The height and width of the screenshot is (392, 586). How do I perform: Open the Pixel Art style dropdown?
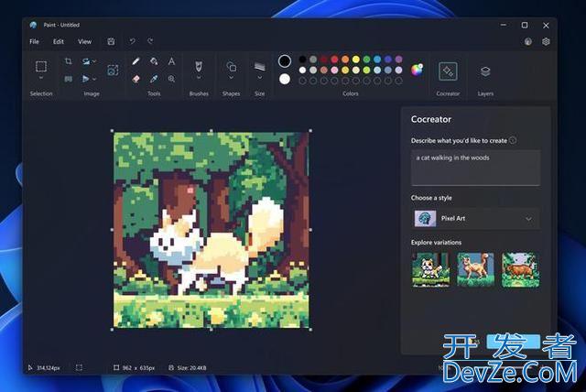[475, 219]
